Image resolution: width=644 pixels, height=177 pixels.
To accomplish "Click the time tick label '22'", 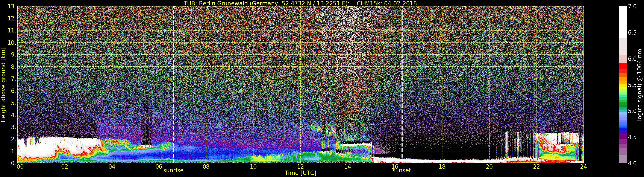I will coord(536,166).
